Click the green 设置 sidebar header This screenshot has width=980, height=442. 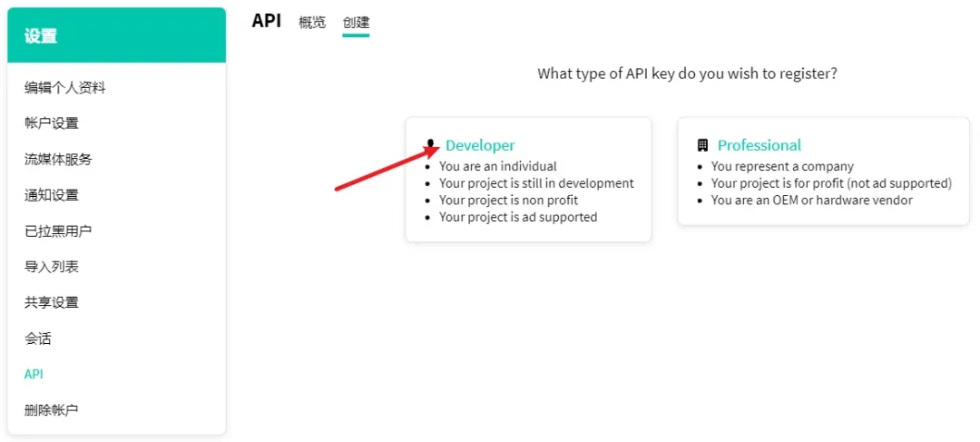click(x=116, y=35)
